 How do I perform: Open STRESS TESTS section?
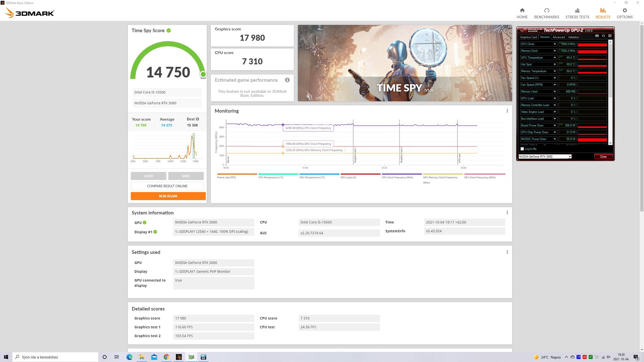[x=577, y=13]
